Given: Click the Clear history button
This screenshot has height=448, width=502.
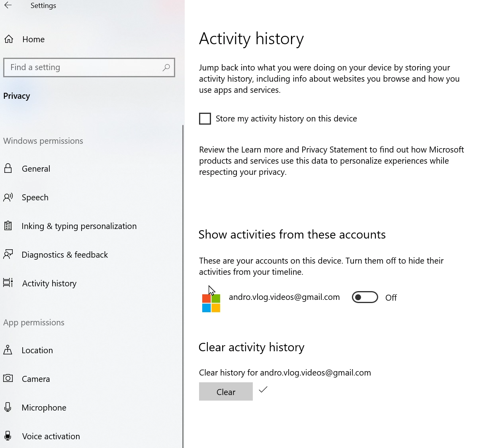Looking at the screenshot, I should 226,391.
